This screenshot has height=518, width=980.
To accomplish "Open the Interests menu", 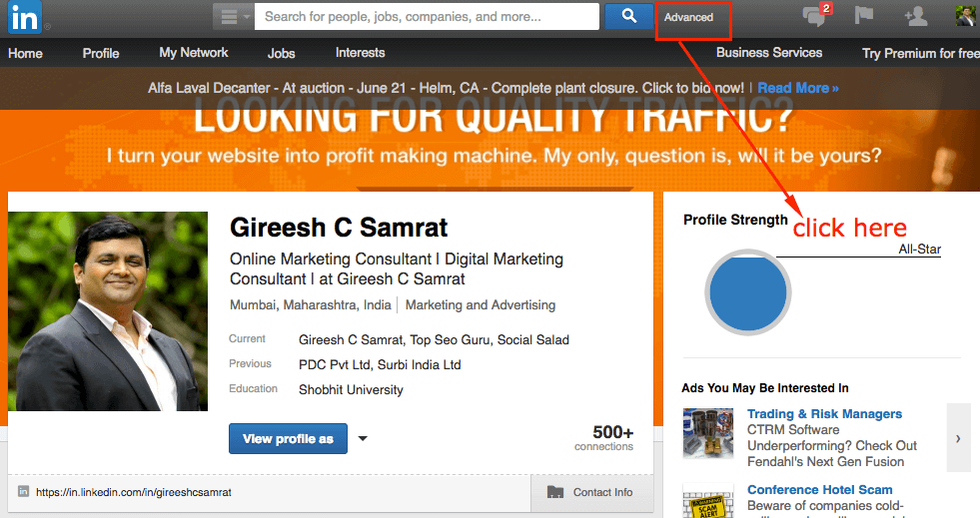I will tap(360, 53).
